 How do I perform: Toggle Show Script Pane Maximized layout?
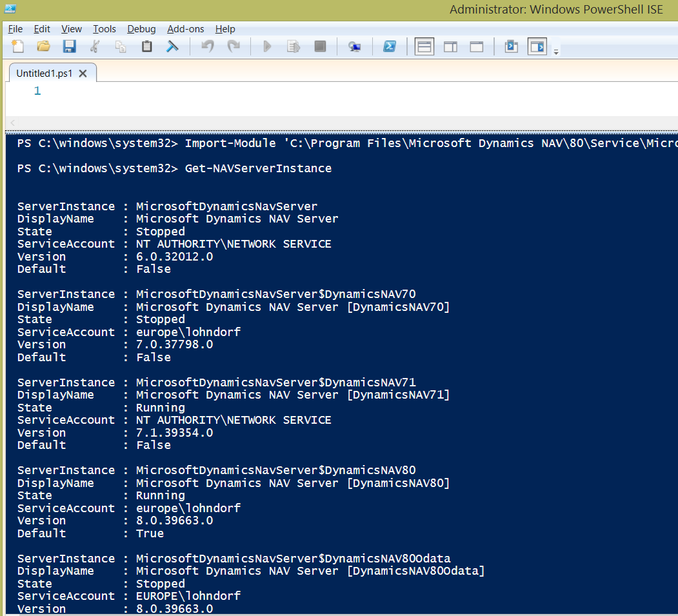click(475, 46)
